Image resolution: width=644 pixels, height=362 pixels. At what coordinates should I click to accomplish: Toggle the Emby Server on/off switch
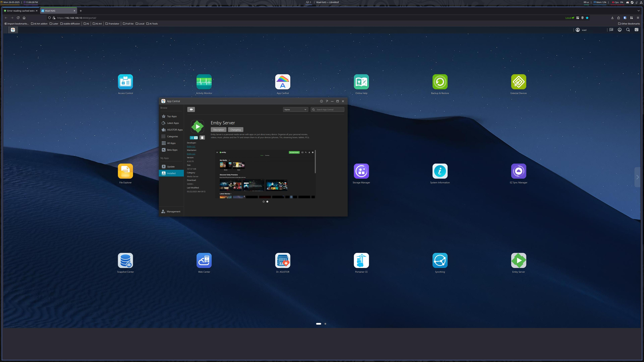coord(194,138)
